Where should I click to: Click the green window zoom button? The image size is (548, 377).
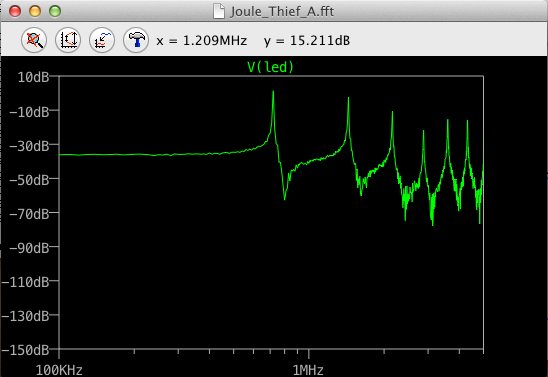click(55, 11)
